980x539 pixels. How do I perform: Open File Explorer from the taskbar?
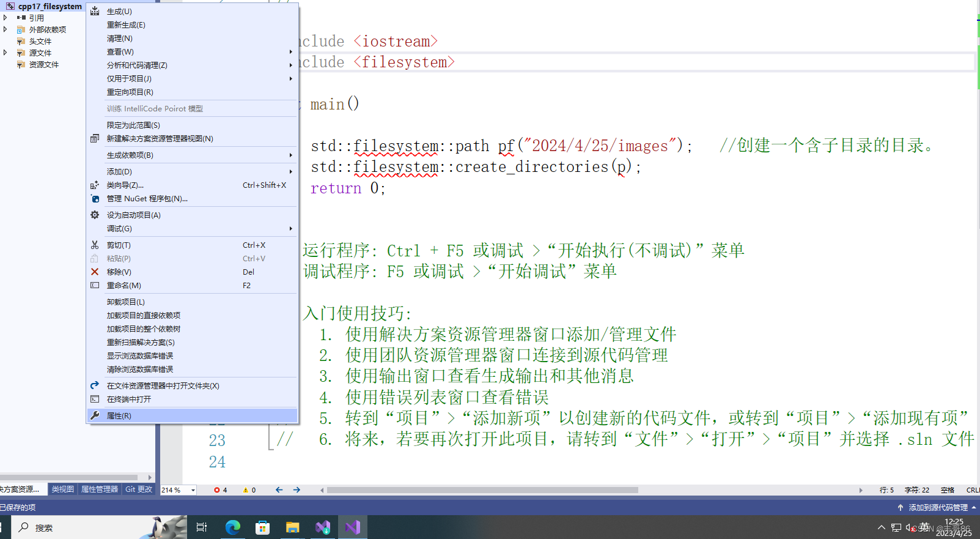coord(293,527)
